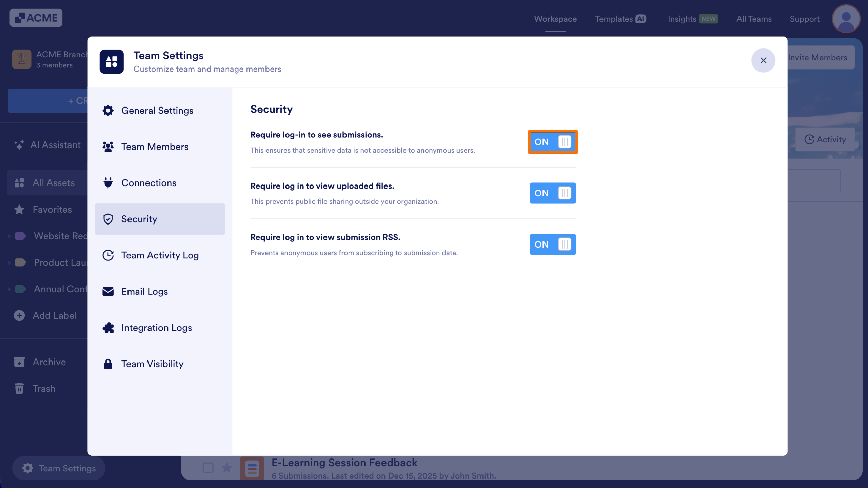Image resolution: width=868 pixels, height=488 pixels.
Task: Switch to the Workspace tab
Action: (555, 19)
